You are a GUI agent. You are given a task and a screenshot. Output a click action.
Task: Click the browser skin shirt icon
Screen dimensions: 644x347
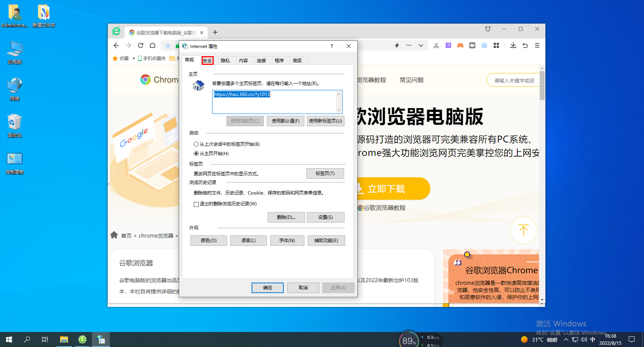click(x=488, y=29)
